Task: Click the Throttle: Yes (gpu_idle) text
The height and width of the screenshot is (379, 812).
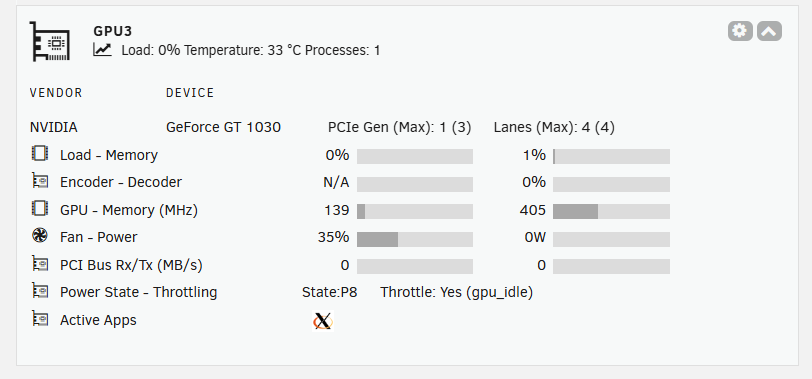Action: (x=457, y=293)
